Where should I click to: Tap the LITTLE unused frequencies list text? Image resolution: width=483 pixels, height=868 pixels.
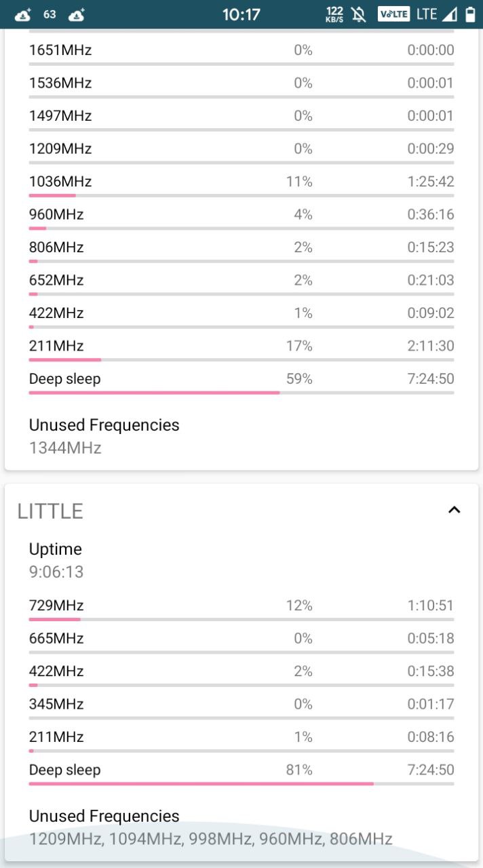pyautogui.click(x=210, y=839)
